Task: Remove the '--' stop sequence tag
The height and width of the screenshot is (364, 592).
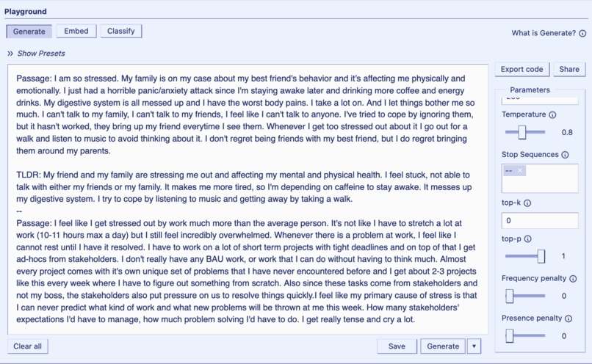Action: click(x=520, y=170)
